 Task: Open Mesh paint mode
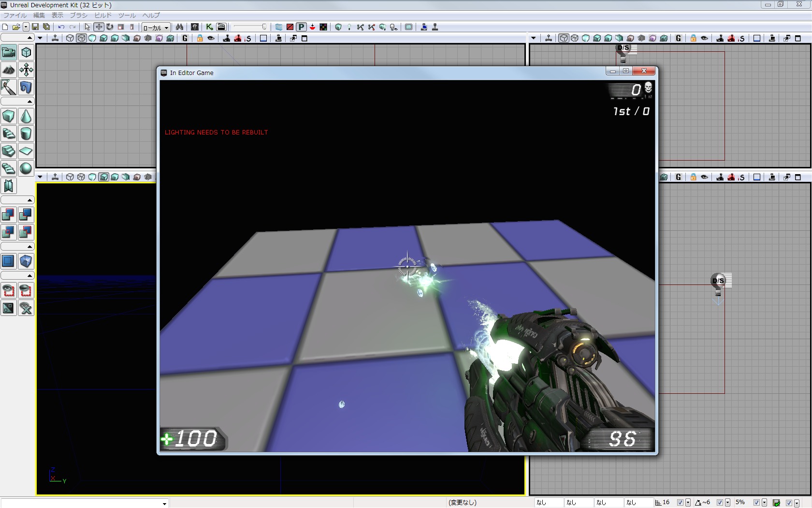point(9,87)
